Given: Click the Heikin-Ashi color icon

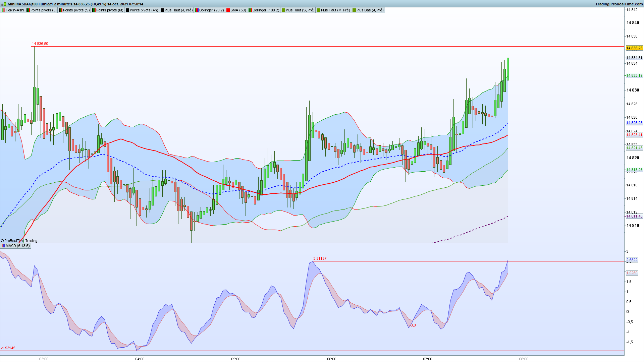Looking at the screenshot, I should pyautogui.click(x=3, y=10).
